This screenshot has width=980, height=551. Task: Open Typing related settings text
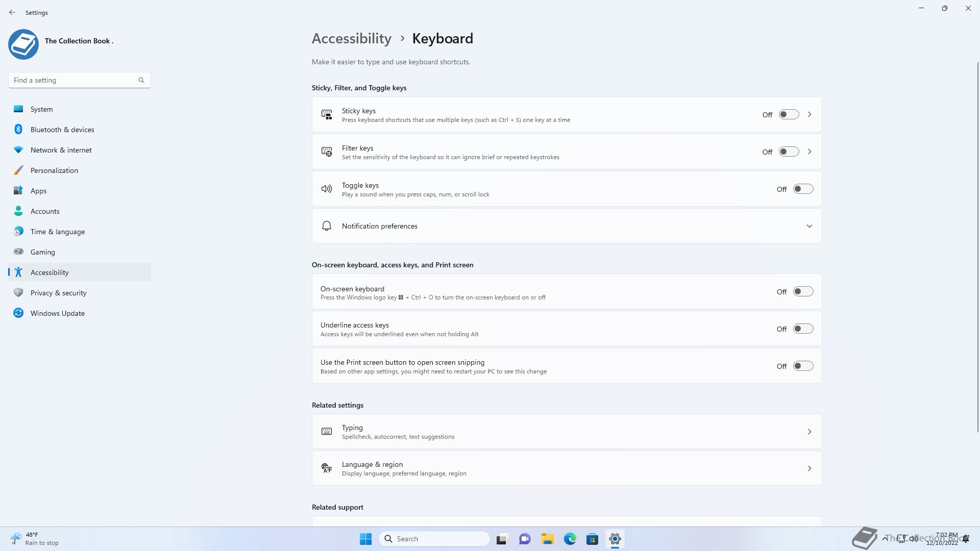pyautogui.click(x=352, y=428)
